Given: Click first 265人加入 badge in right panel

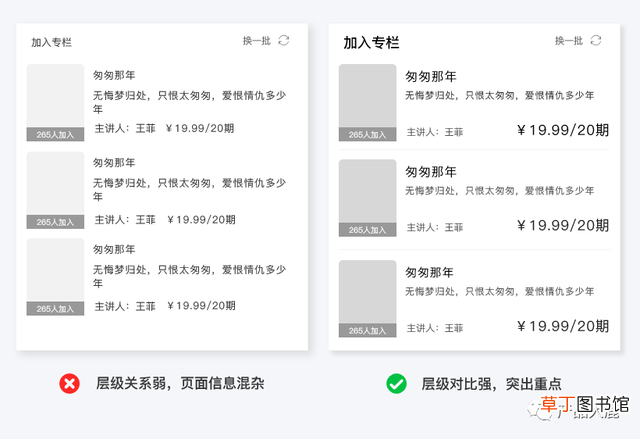Looking at the screenshot, I should coord(367,134).
